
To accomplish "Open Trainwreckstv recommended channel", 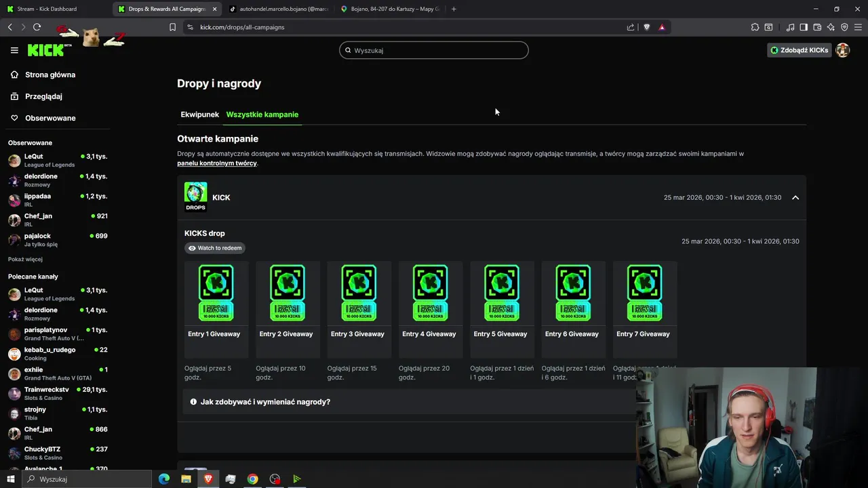I will point(58,393).
